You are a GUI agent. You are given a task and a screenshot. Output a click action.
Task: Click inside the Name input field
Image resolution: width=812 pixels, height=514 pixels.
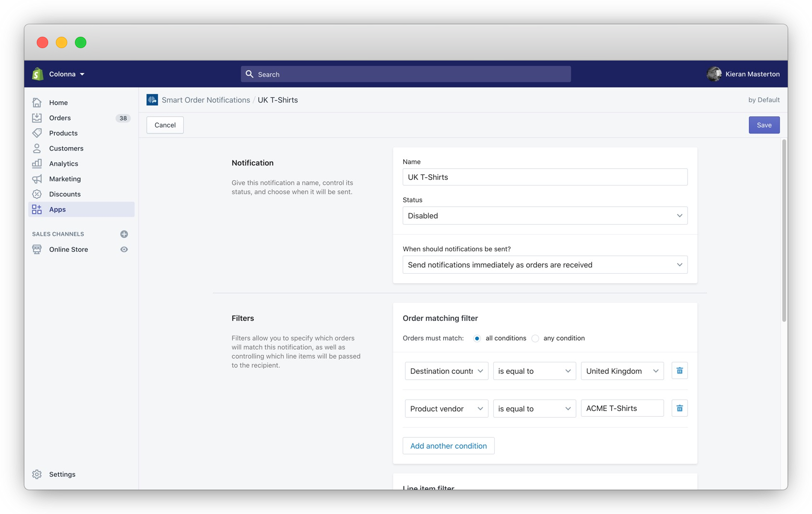click(545, 177)
